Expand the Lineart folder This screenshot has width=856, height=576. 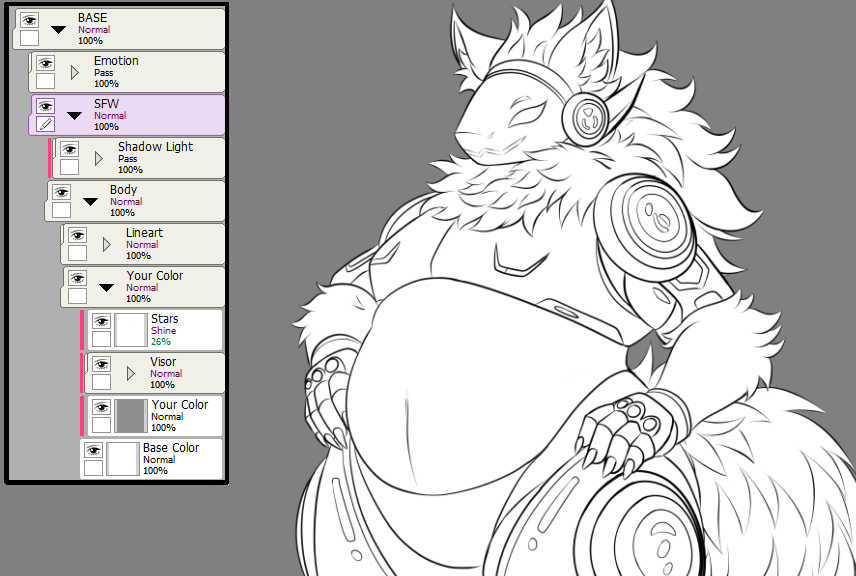pos(106,245)
